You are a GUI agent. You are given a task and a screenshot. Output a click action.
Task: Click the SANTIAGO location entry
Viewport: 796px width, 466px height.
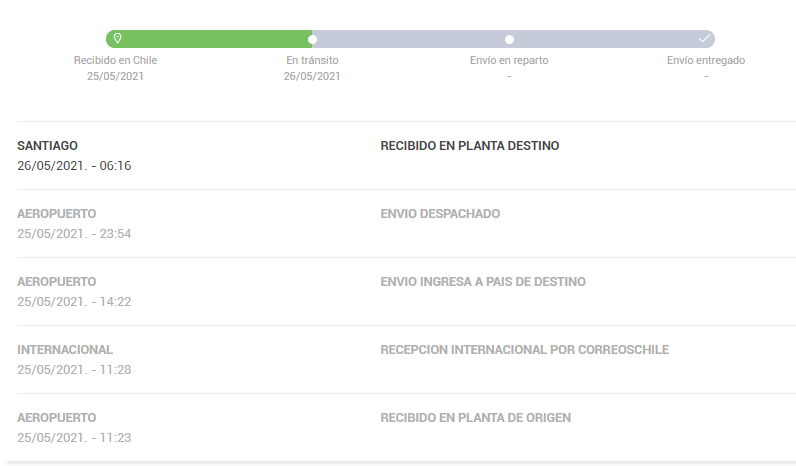(x=48, y=146)
